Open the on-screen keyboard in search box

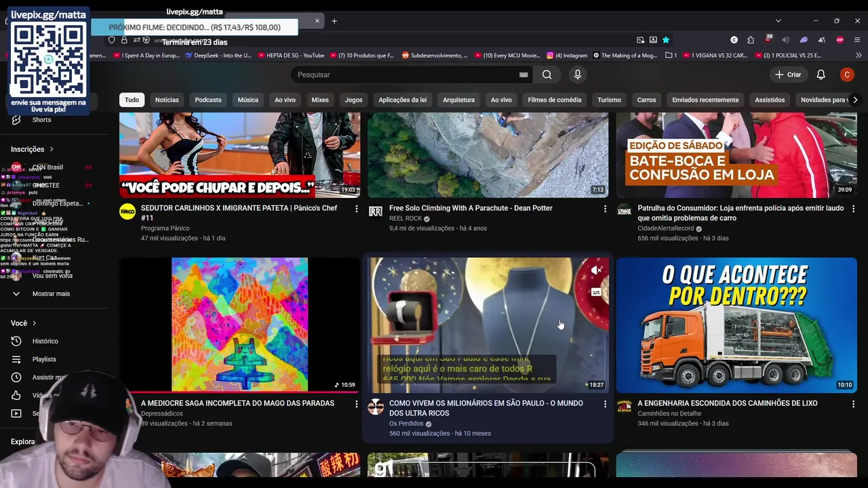tap(524, 75)
